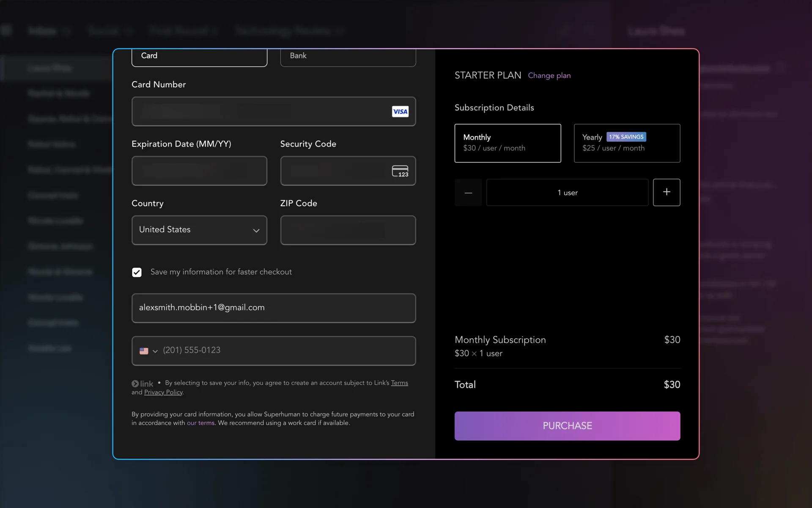Click the minus icon to reduce users
The image size is (812, 508).
coord(468,193)
